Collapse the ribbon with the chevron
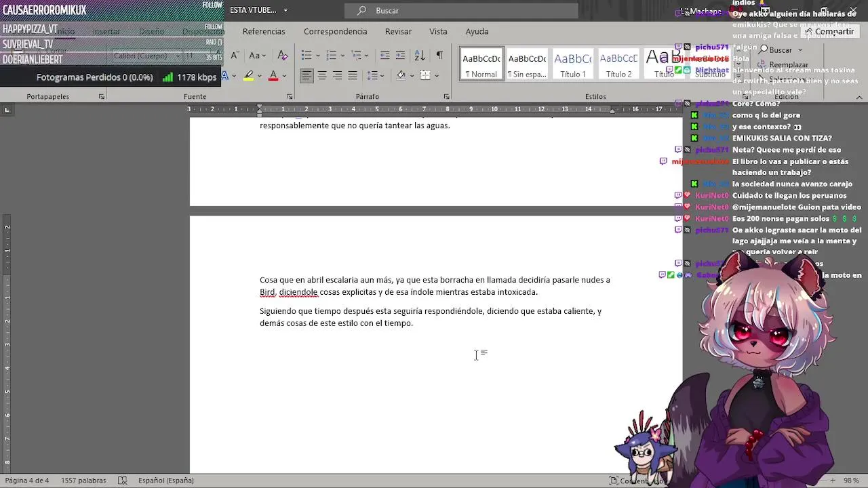868x488 pixels. [x=859, y=98]
